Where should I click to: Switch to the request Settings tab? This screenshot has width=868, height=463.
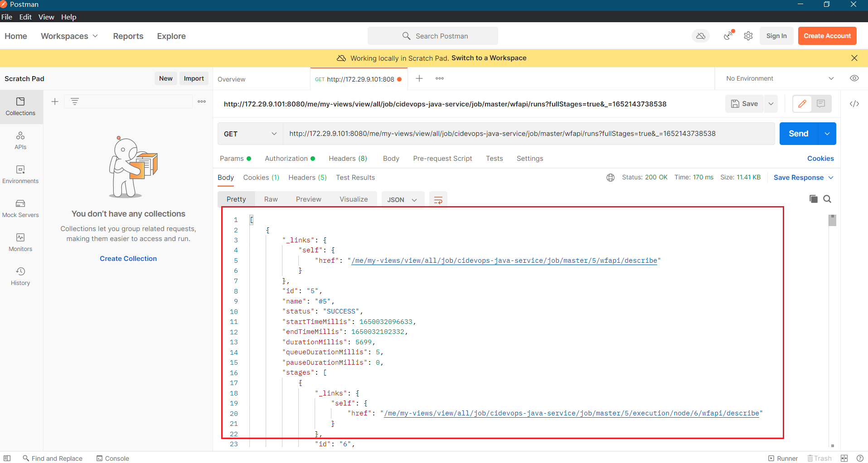530,159
